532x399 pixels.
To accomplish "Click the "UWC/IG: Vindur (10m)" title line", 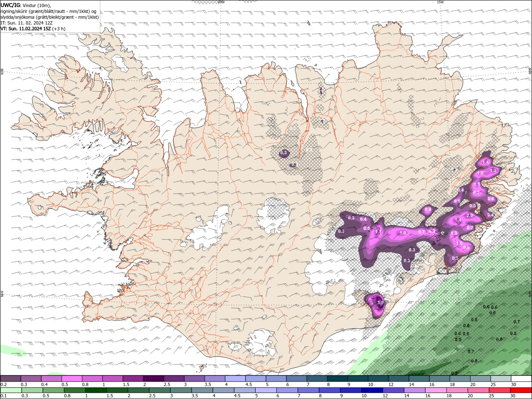I will pos(26,5).
